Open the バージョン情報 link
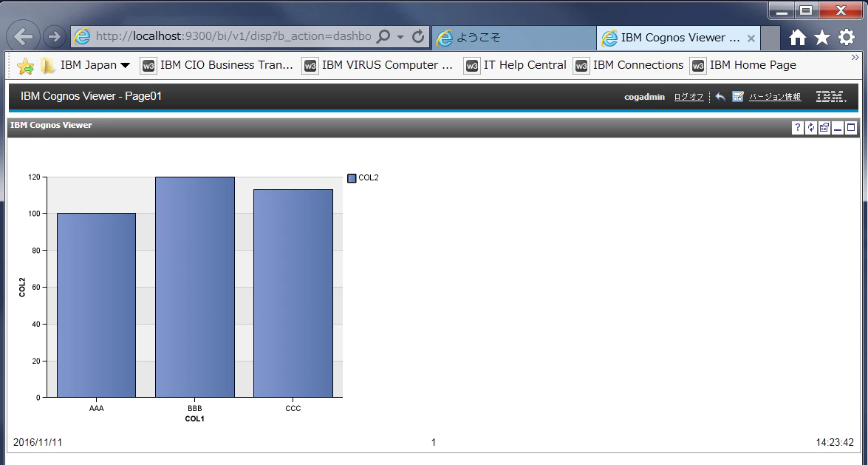This screenshot has height=465, width=868. [775, 97]
